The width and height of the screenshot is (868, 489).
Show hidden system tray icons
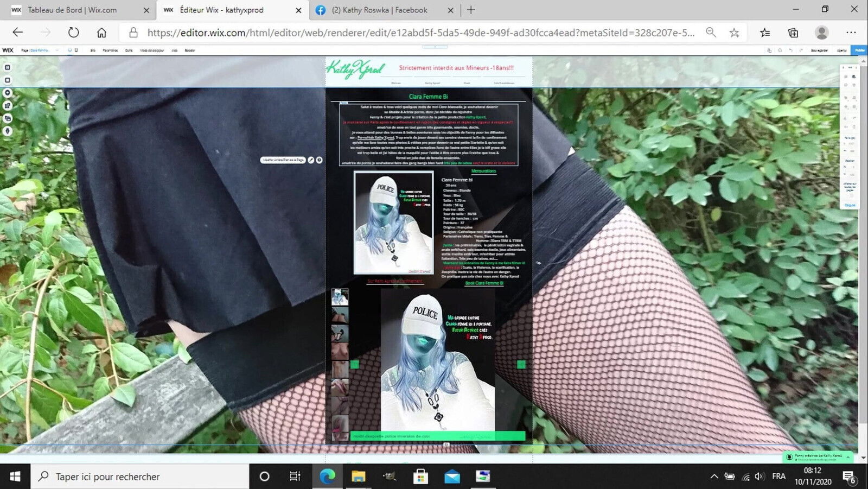pos(714,477)
